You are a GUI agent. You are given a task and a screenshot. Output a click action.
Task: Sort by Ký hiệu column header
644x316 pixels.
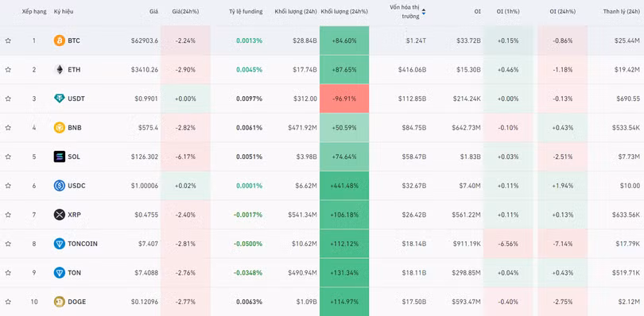63,11
